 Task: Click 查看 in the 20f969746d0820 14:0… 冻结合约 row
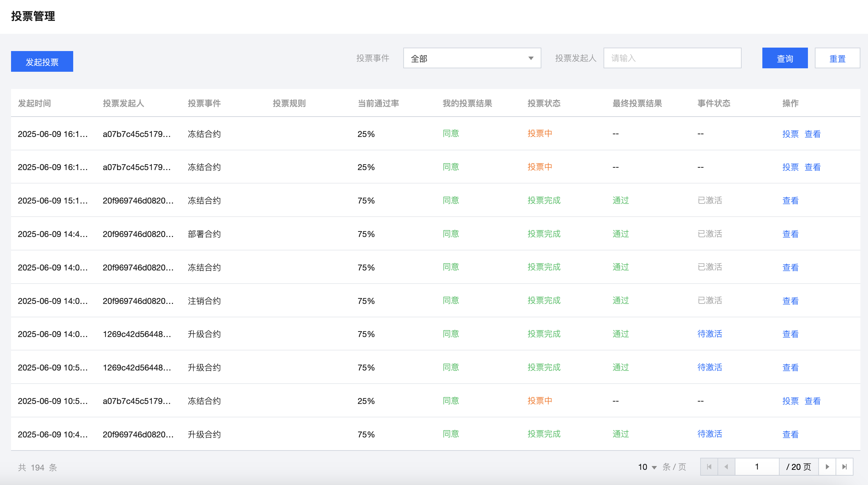tap(790, 267)
